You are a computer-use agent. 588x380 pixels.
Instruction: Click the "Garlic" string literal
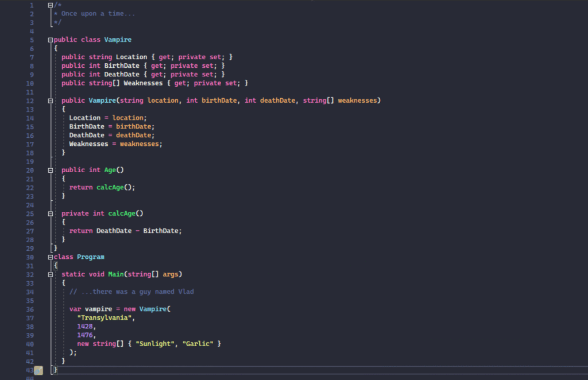pyautogui.click(x=198, y=344)
